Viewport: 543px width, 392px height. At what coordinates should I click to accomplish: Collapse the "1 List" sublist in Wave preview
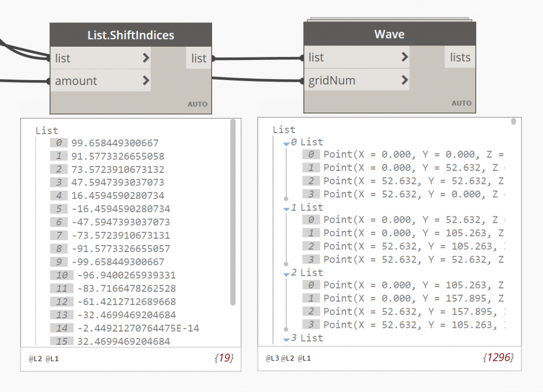click(287, 208)
